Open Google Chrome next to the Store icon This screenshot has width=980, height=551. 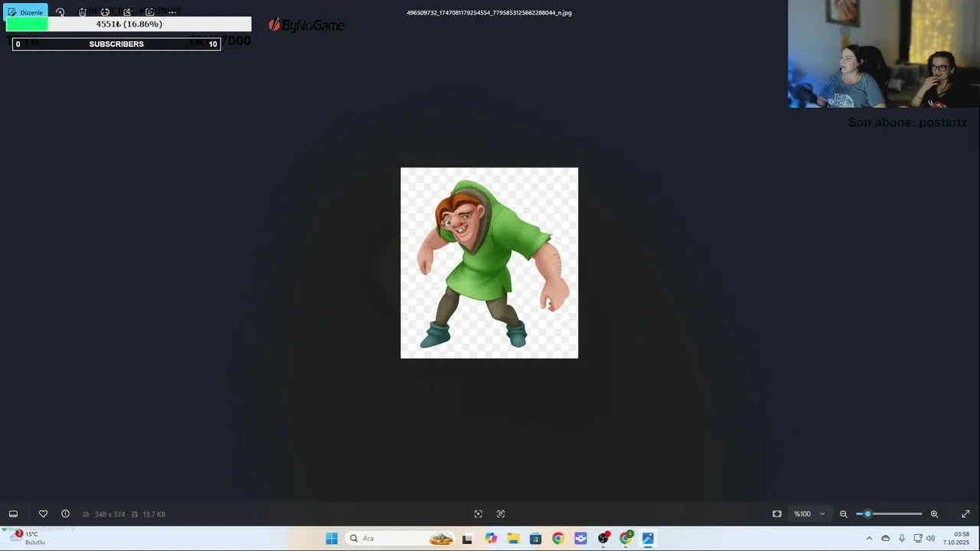coord(557,539)
